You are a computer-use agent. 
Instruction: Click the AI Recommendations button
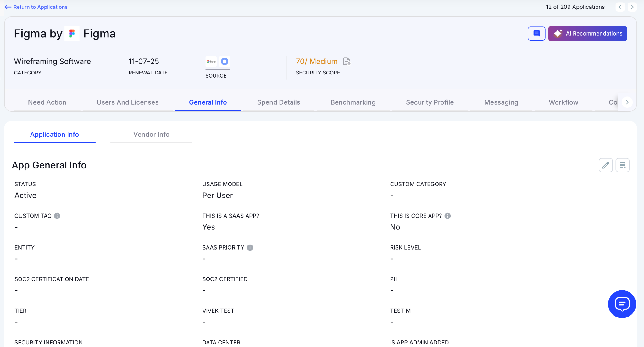(587, 33)
